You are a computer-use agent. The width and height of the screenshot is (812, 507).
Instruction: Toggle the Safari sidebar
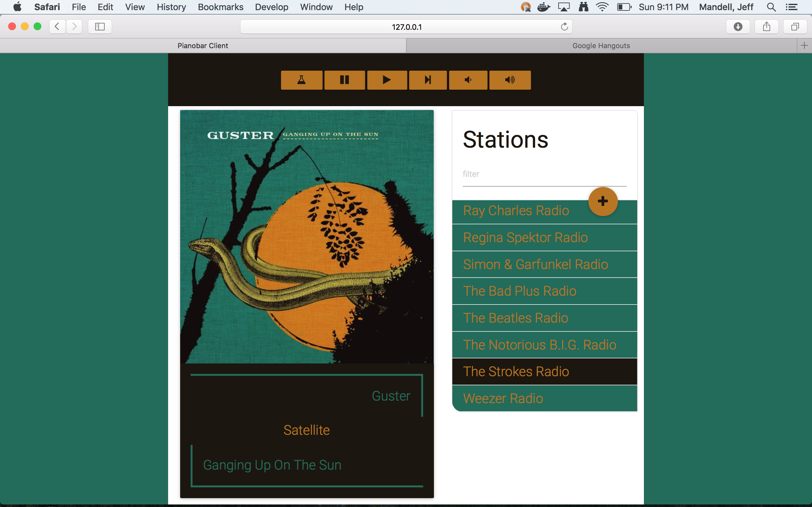click(x=100, y=27)
